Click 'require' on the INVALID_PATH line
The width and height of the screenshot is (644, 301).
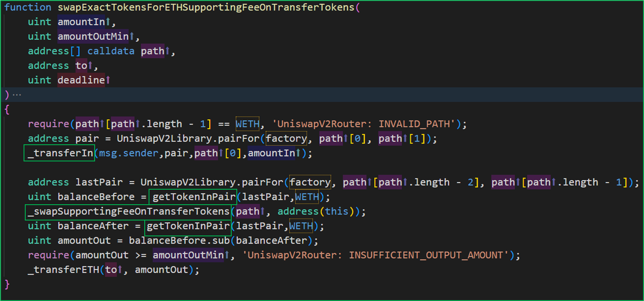tap(48, 124)
